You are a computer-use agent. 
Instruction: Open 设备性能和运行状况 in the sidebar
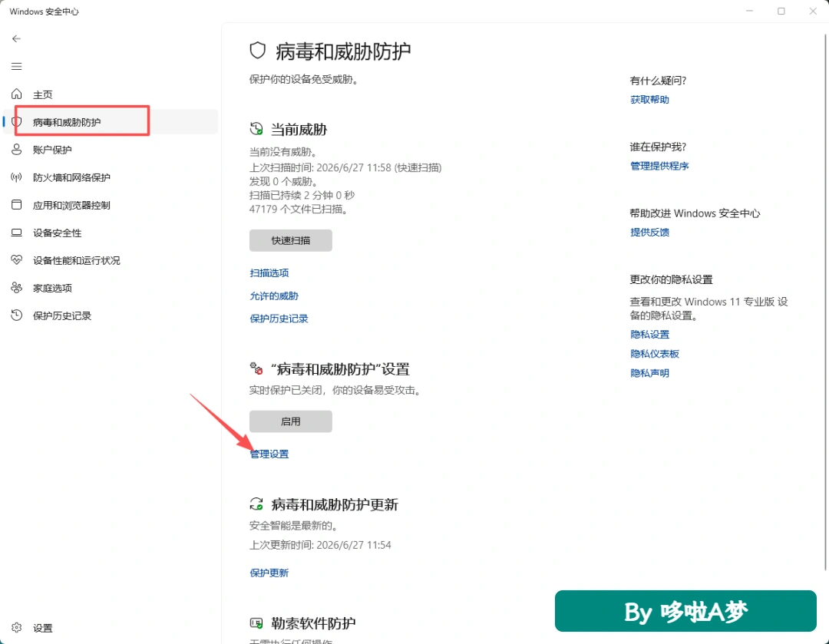tap(111, 260)
